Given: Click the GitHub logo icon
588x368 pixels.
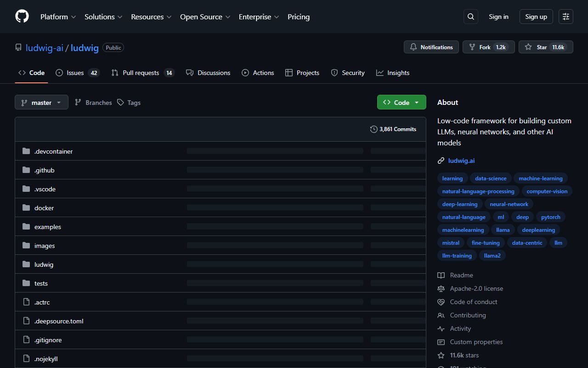Looking at the screenshot, I should 22,17.
